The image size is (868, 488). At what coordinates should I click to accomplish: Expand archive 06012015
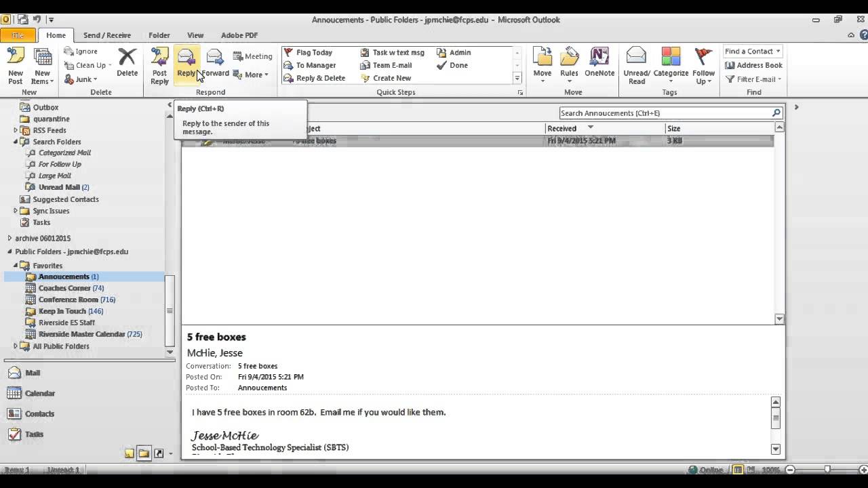click(x=9, y=238)
